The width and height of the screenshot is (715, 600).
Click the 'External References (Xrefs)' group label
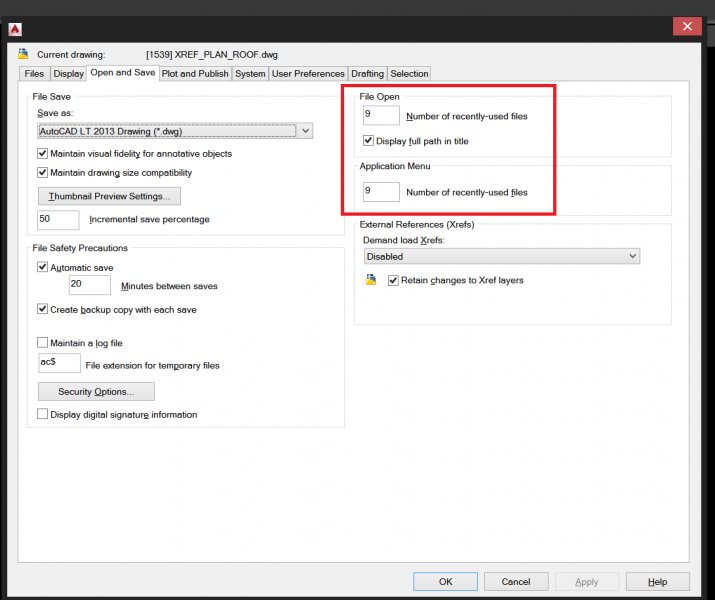[x=417, y=224]
